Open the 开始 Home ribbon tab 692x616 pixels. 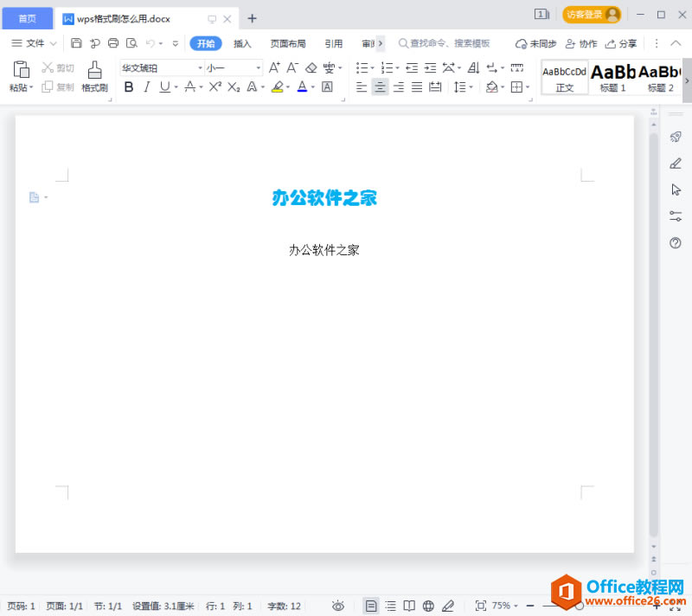click(206, 43)
